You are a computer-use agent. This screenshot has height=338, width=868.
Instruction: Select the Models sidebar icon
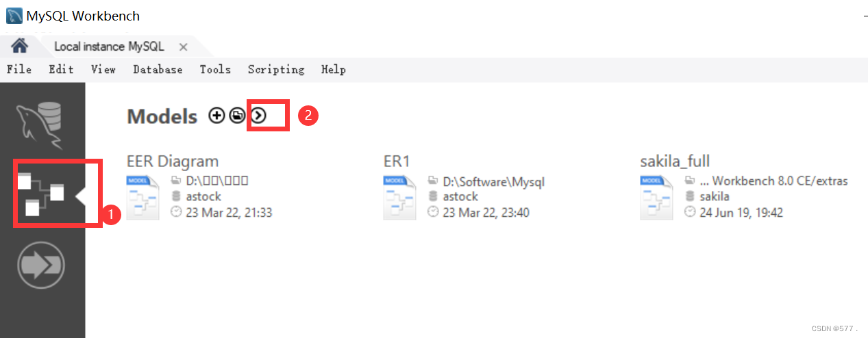(x=41, y=195)
